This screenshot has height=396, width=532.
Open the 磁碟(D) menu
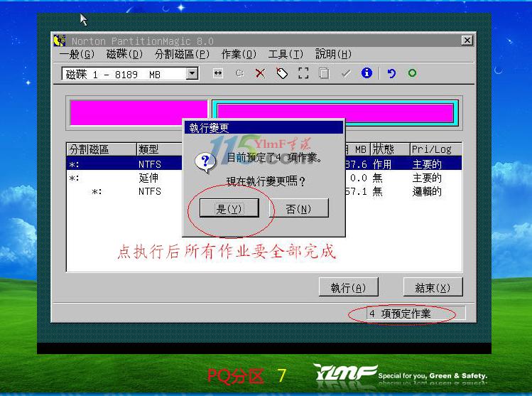point(124,54)
